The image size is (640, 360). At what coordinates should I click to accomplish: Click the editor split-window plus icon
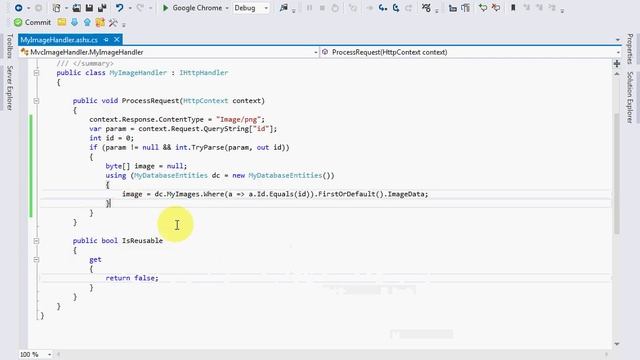tap(617, 64)
